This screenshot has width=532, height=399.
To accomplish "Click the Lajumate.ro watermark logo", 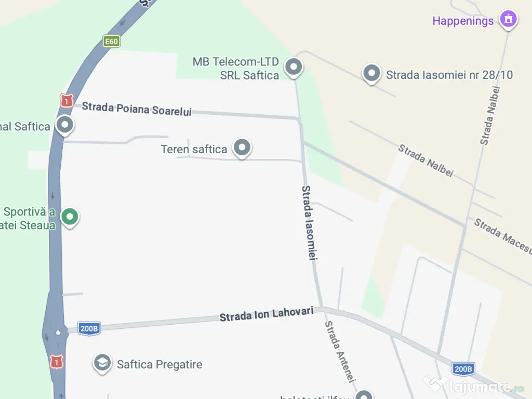I will point(474,385).
